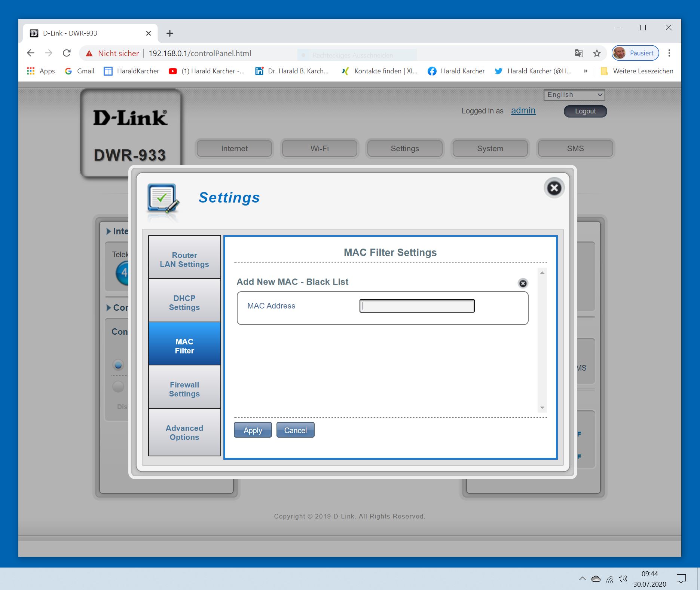The width and height of the screenshot is (700, 590).
Task: Open the Xing Kontakte finden bookmark
Action: click(x=379, y=71)
